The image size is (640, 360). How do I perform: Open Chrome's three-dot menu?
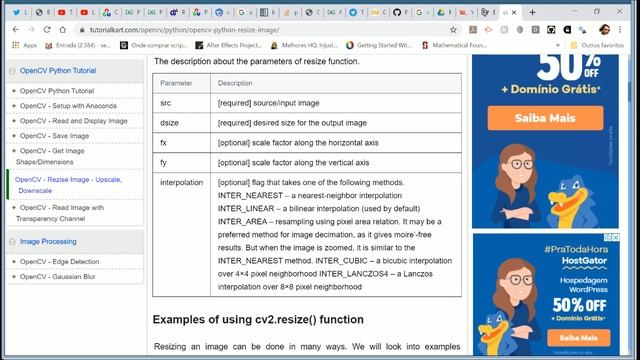pyautogui.click(x=620, y=30)
